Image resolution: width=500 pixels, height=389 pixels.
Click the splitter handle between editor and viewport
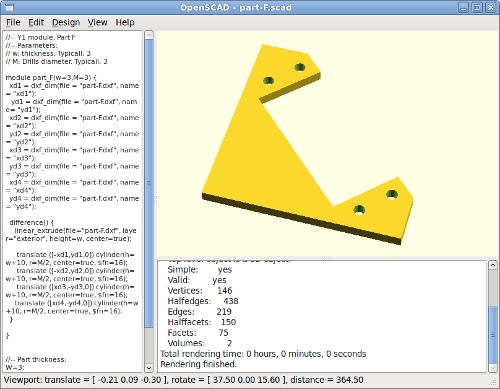(155, 200)
